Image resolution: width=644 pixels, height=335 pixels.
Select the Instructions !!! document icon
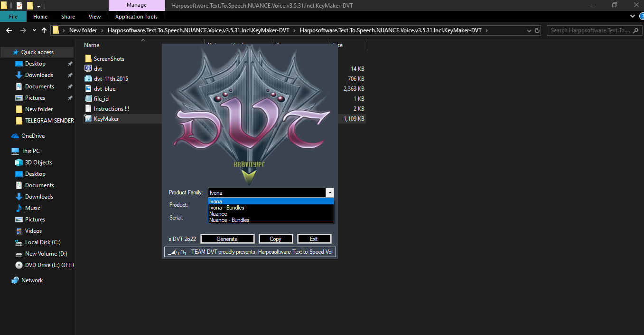[88, 108]
